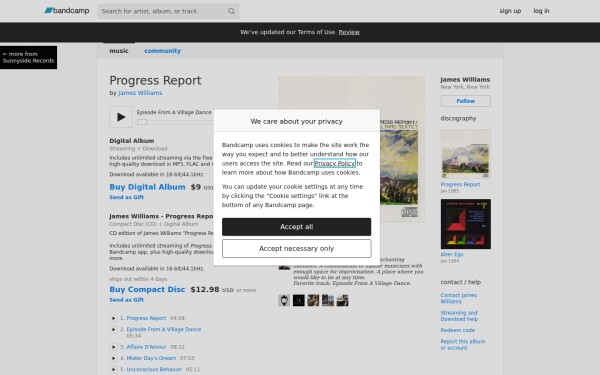Open Affaire D'Amour track link
The image size is (600, 375).
tap(146, 347)
